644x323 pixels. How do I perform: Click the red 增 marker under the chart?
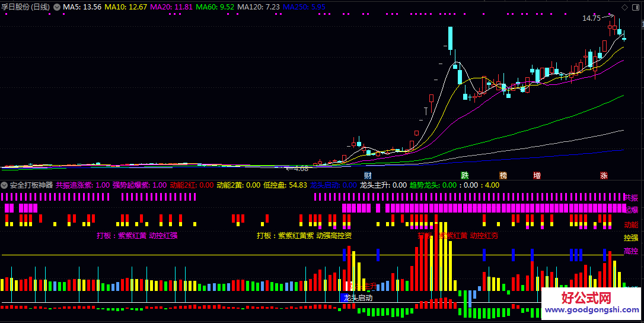[537, 175]
